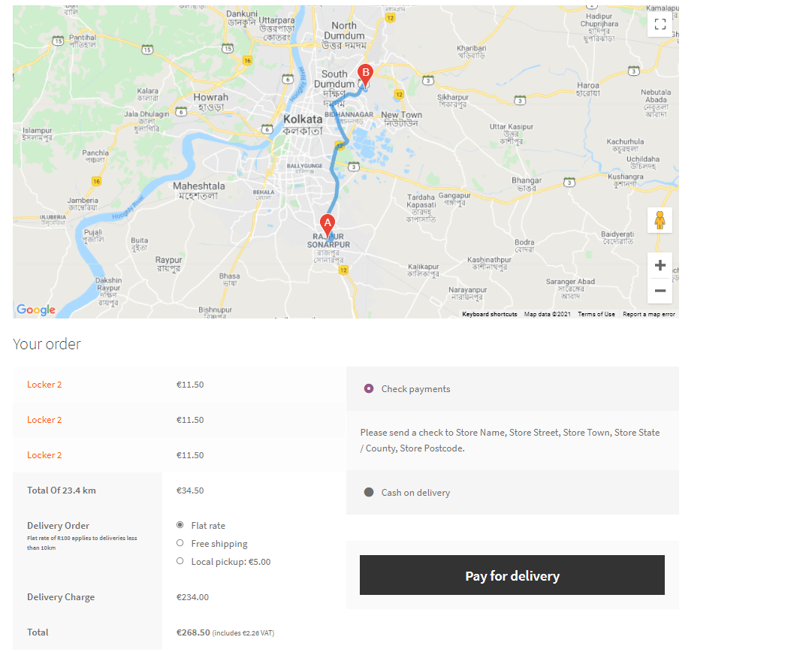Click the €34.50 subtotal value

[x=190, y=491]
